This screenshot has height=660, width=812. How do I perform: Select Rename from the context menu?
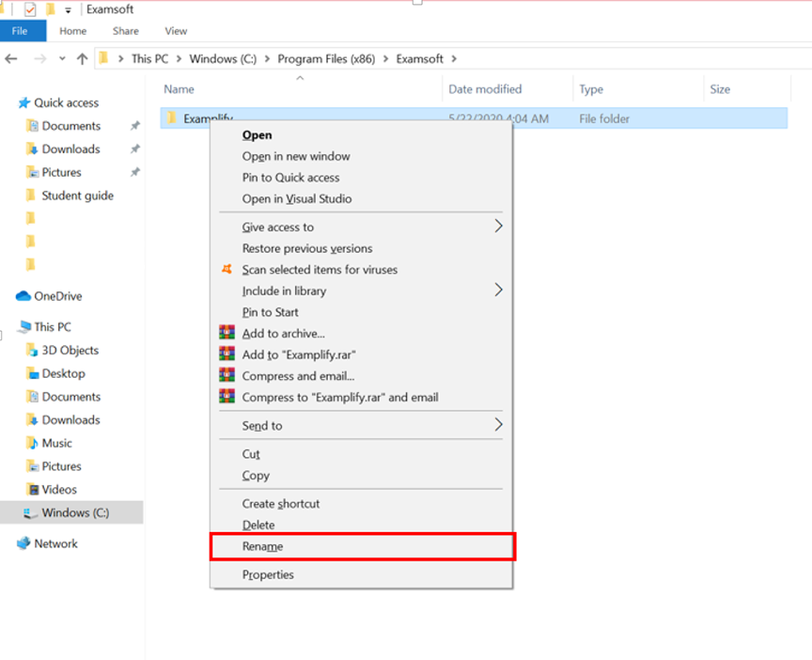coord(361,546)
